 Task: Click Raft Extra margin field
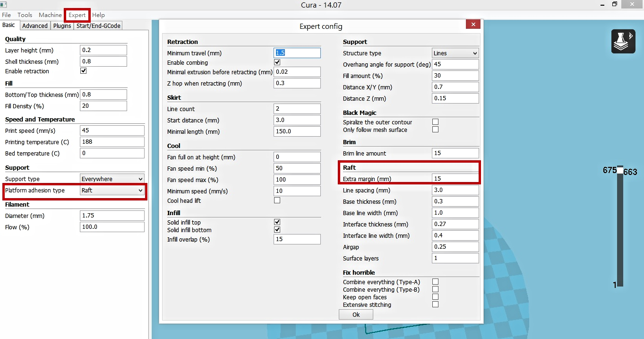point(455,179)
